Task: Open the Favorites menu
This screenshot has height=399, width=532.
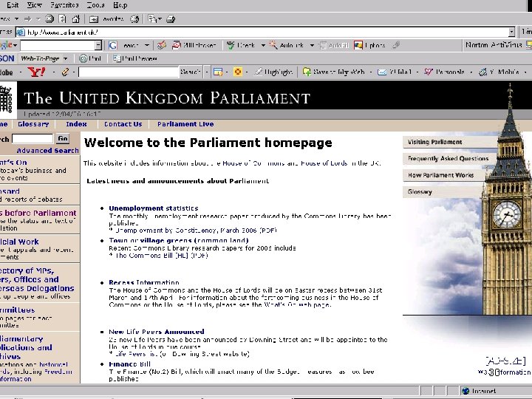Action: point(64,5)
